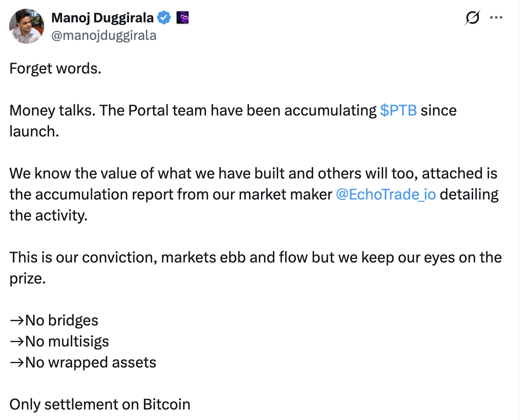Open Manoj Duggirala's profile picture
This screenshot has width=523, height=420.
27,26
